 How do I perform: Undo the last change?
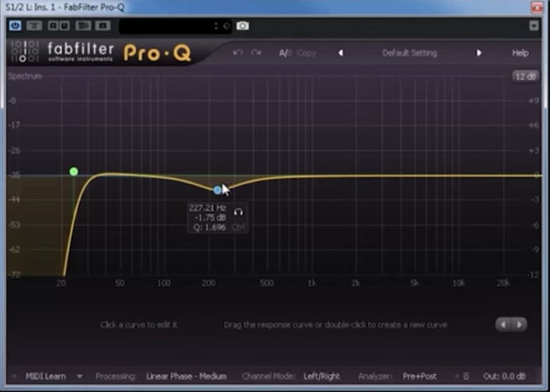238,53
